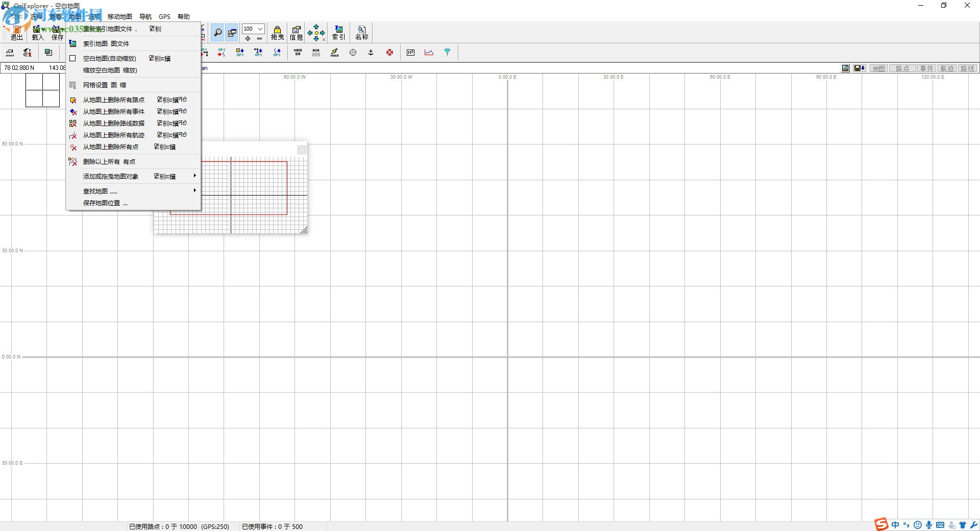
Task: Open the line graph profile icon
Action: pos(429,52)
